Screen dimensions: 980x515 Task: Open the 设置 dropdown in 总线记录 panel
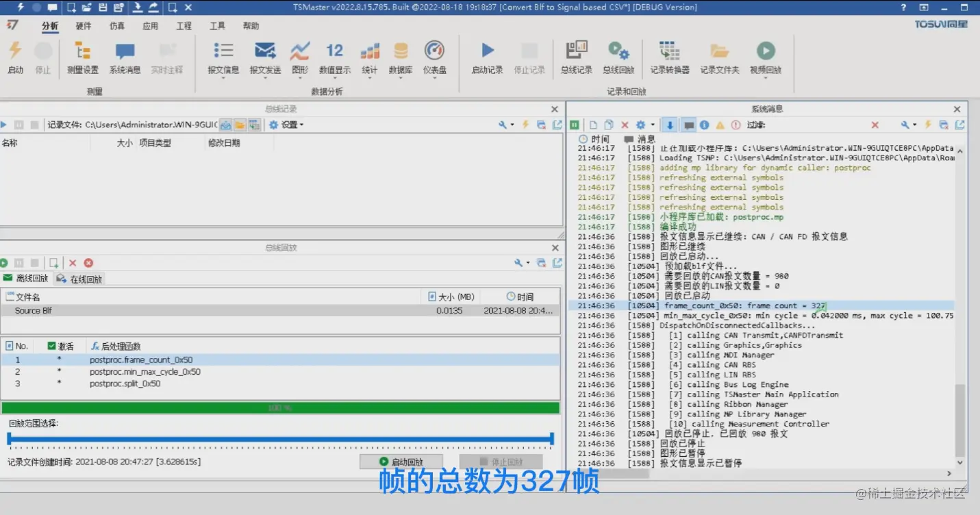(x=286, y=125)
